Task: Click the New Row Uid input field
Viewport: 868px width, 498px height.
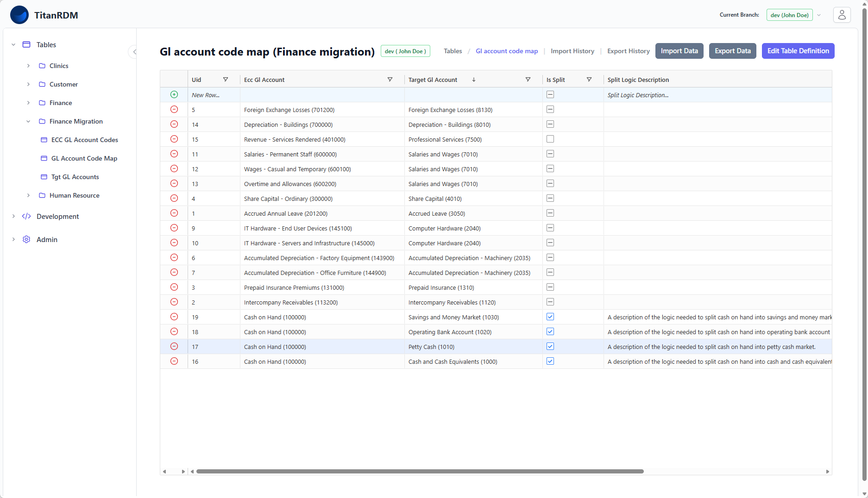Action: tap(214, 95)
